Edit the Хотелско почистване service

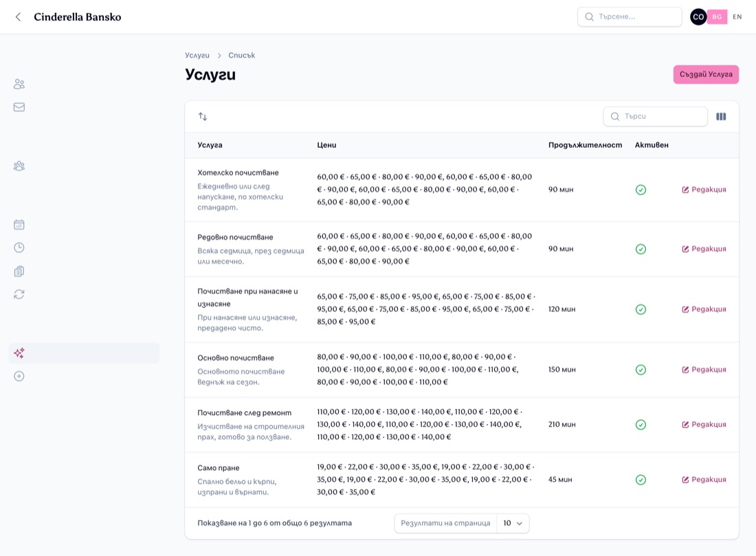[x=704, y=190]
